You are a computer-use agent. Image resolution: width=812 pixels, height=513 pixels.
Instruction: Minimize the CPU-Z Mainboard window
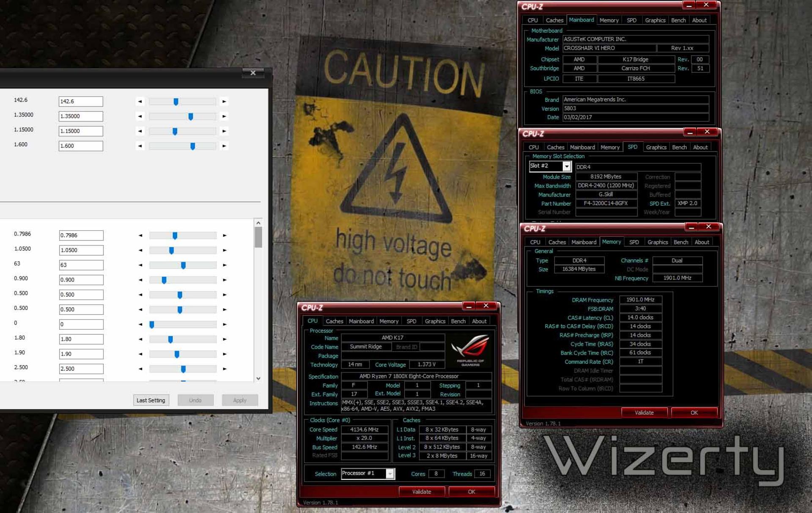[x=689, y=5]
